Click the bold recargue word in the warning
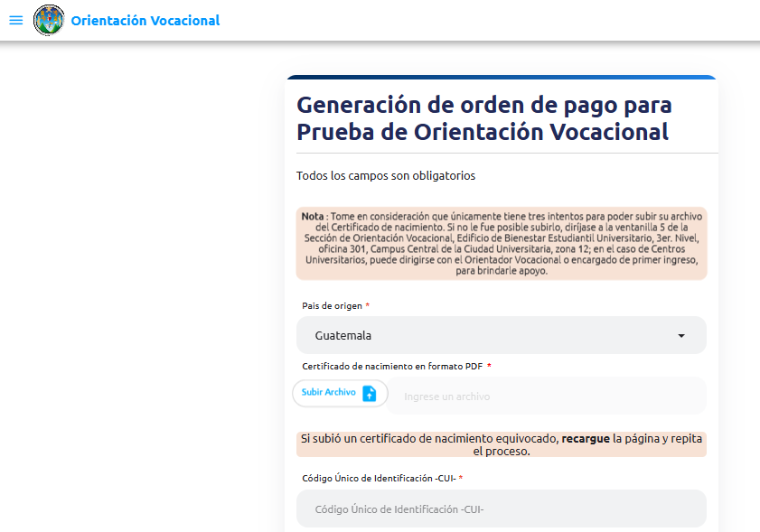760x532 pixels. click(x=586, y=438)
